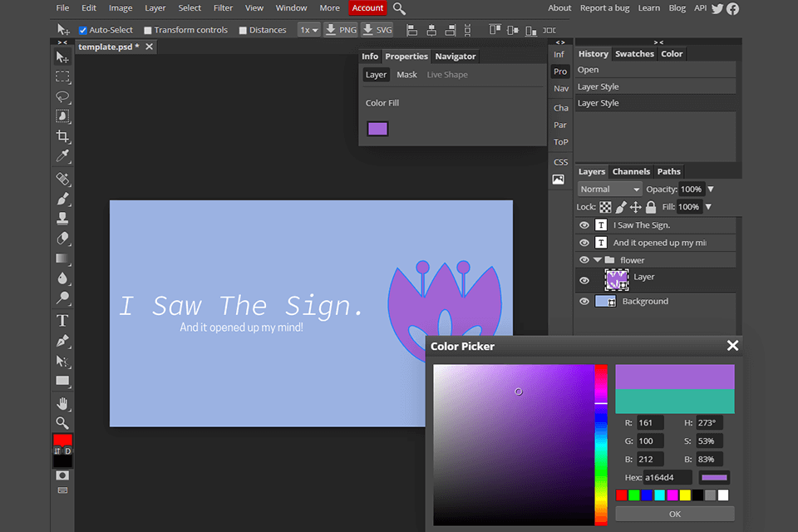798x532 pixels.
Task: Open the Normal blend mode dropdown
Action: pos(609,190)
